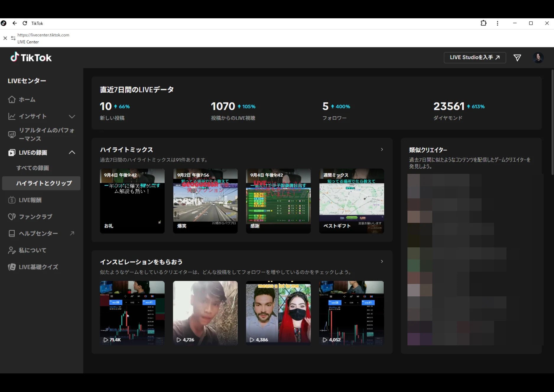Reload the page with the refresh icon
Screen dimensions: 554x392
(x=25, y=23)
